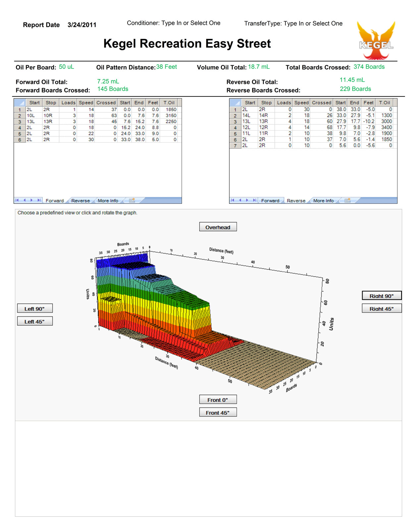Open More Info tab in right table
This screenshot has height=532, width=411.
pos(323,201)
